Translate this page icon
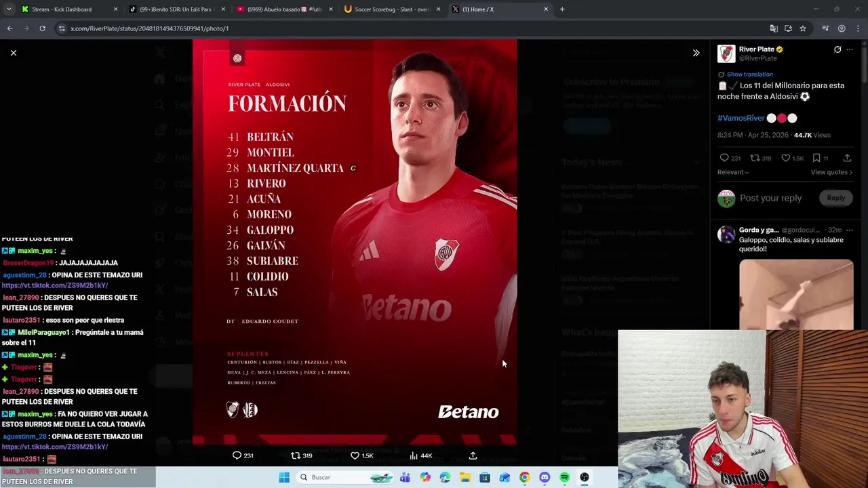The image size is (868, 488). pyautogui.click(x=773, y=28)
